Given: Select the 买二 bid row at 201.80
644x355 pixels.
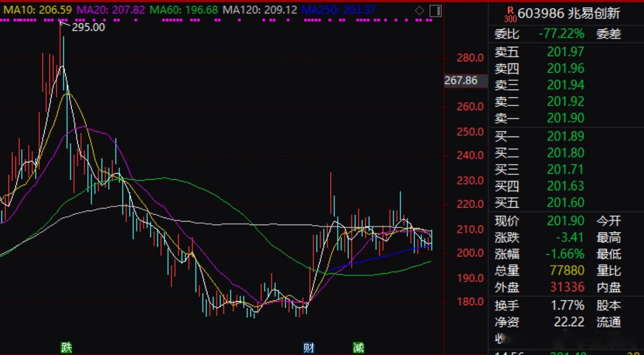Looking at the screenshot, I should (539, 153).
